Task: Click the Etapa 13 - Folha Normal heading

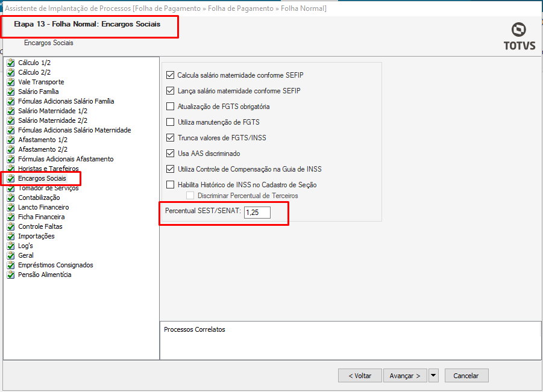Action: tap(87, 24)
